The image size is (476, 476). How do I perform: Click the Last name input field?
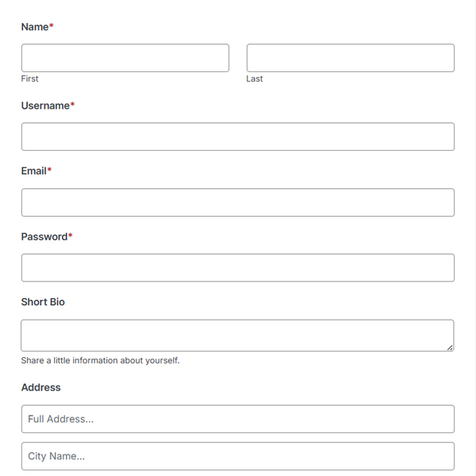pyautogui.click(x=350, y=58)
